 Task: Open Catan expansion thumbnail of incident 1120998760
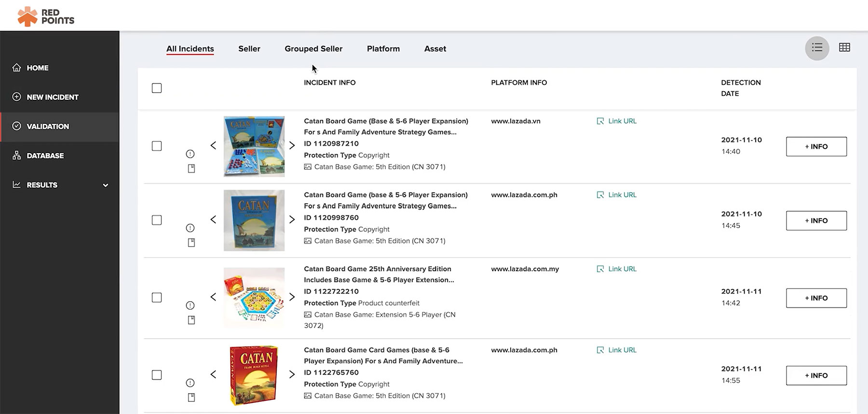pyautogui.click(x=254, y=221)
